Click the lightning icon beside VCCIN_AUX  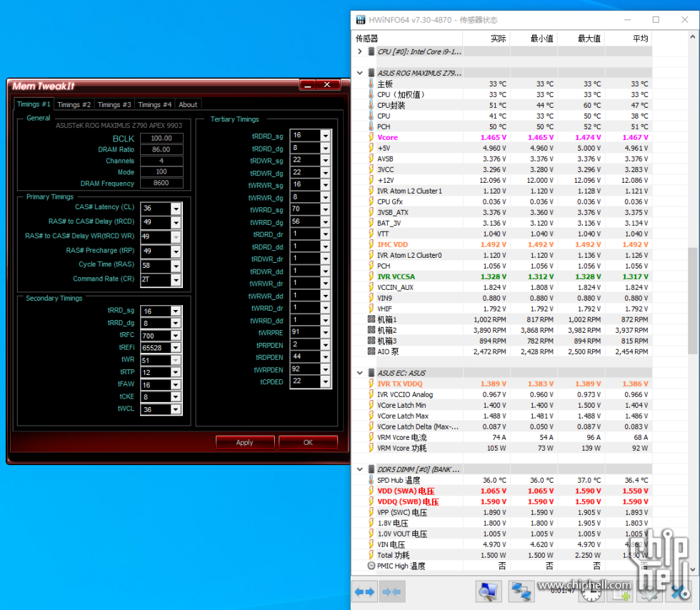[x=371, y=287]
